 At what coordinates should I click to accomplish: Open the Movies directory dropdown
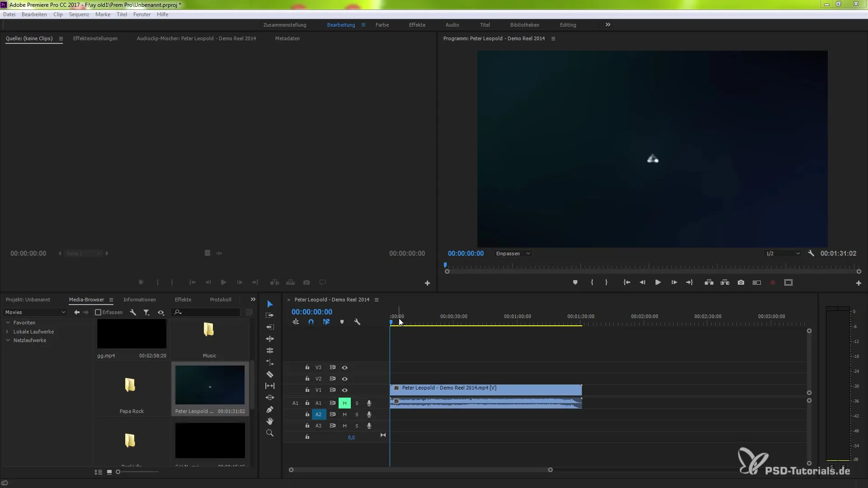[x=35, y=312]
